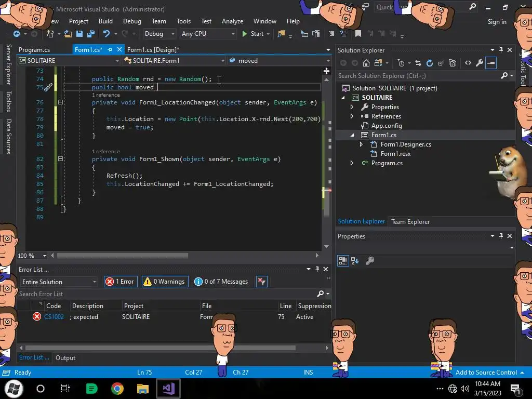Click the Solution Explorer Properties wrench icon
The height and width of the screenshot is (399, 532).
(480, 63)
